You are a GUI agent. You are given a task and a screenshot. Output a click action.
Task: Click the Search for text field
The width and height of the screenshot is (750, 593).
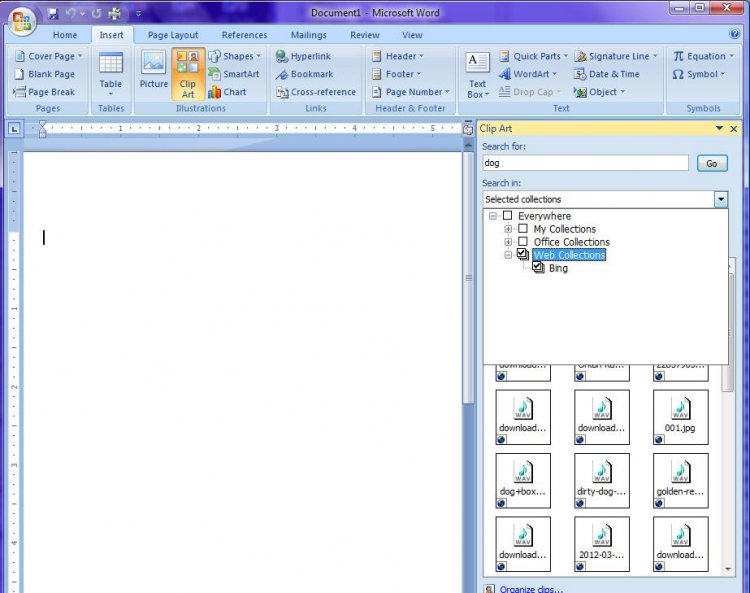(585, 163)
